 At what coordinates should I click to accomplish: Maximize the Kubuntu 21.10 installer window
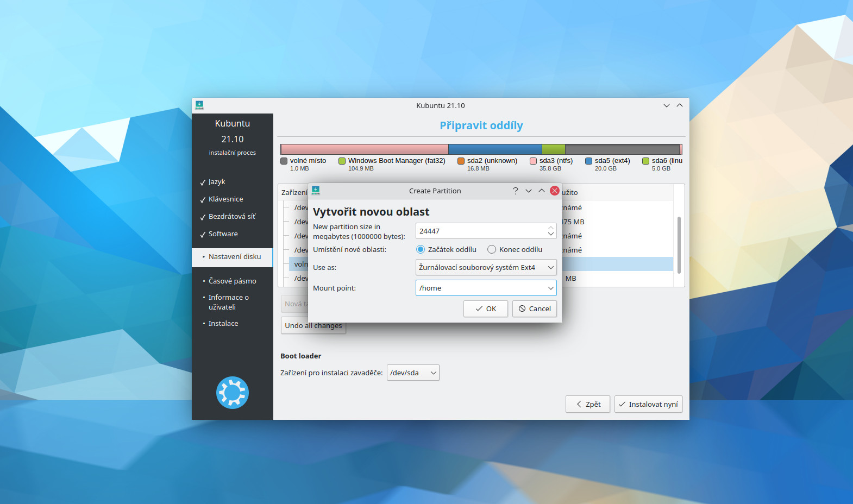(680, 105)
